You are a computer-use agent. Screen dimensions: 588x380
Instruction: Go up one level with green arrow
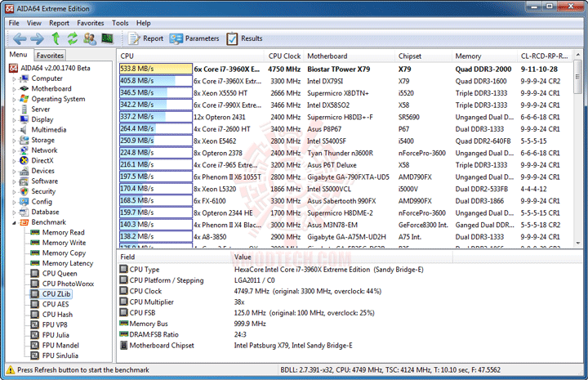click(x=56, y=38)
